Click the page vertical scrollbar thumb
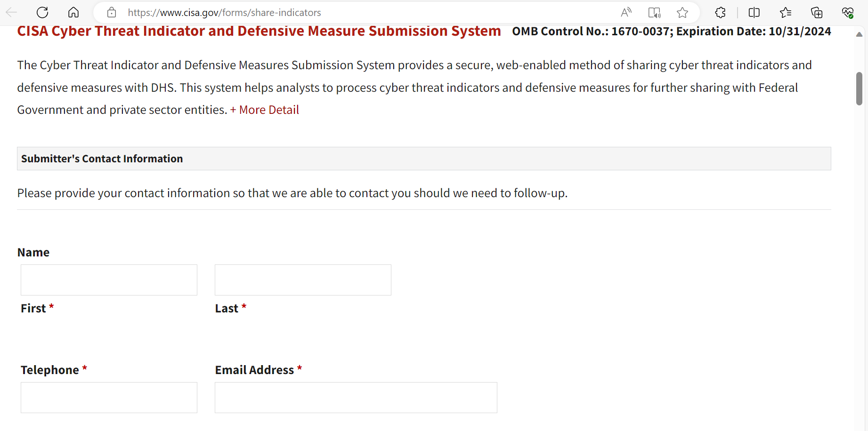The image size is (868, 431). [859, 88]
